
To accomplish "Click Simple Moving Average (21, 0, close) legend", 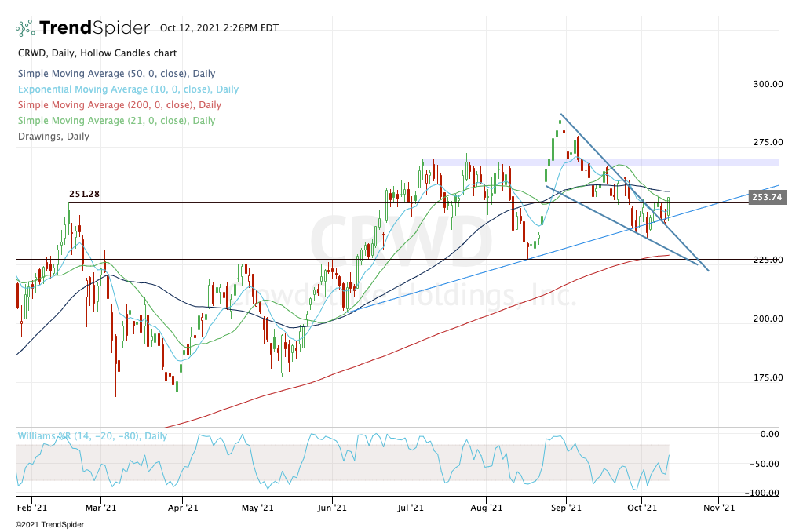I will click(x=117, y=121).
